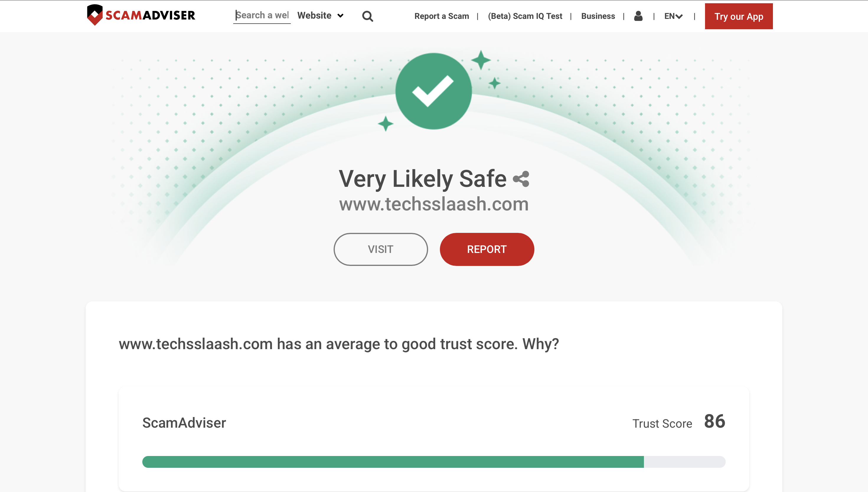Click the website search input field
Image resolution: width=868 pixels, height=492 pixels.
pos(262,15)
